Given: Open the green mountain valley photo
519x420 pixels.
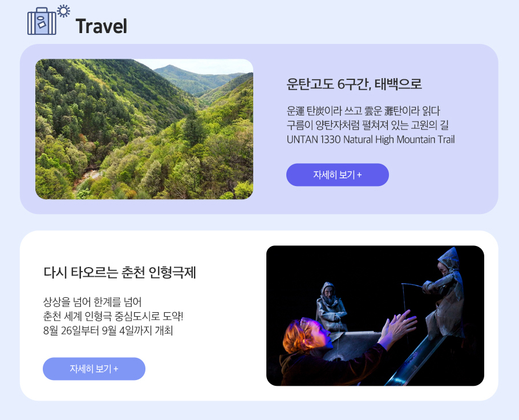Looking at the screenshot, I should point(144,129).
